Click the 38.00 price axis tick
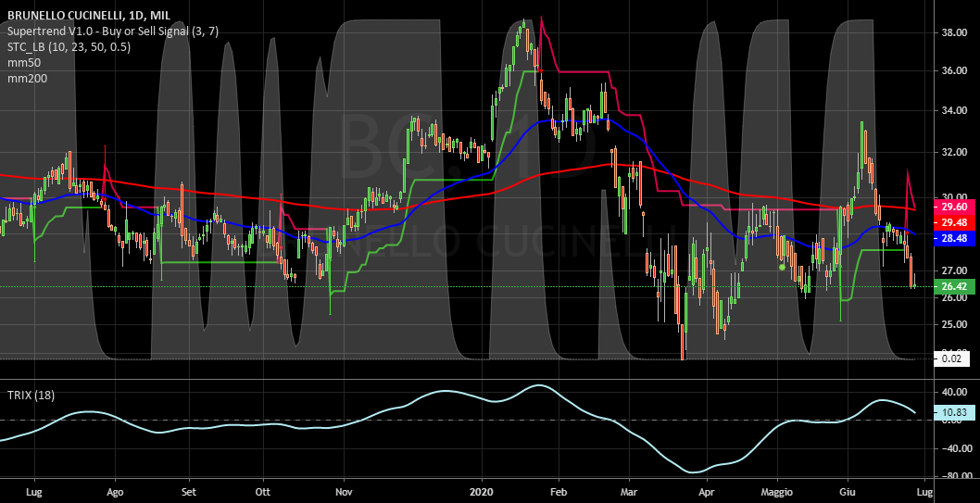Screen dimensions: 980x503 tap(954, 32)
